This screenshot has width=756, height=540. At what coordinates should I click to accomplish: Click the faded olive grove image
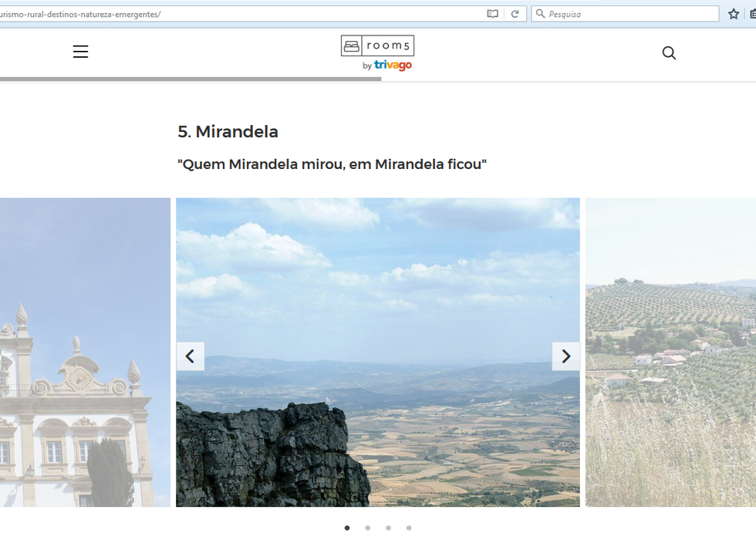670,352
